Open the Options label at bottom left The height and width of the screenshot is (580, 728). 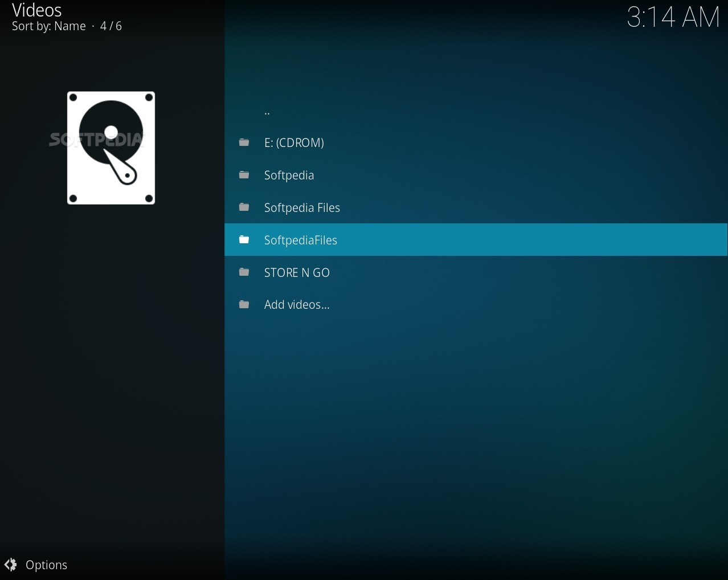point(47,565)
